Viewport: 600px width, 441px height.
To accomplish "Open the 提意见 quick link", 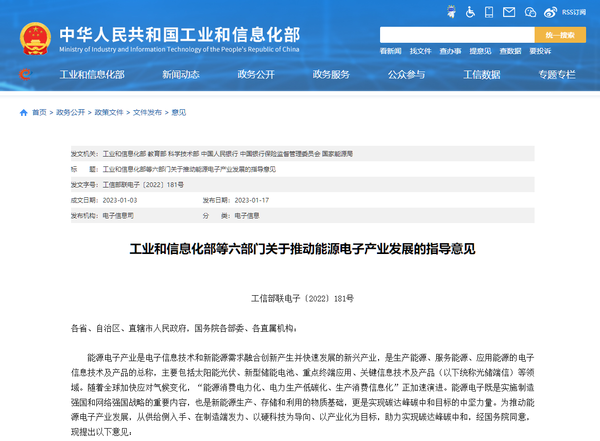I will tap(480, 51).
